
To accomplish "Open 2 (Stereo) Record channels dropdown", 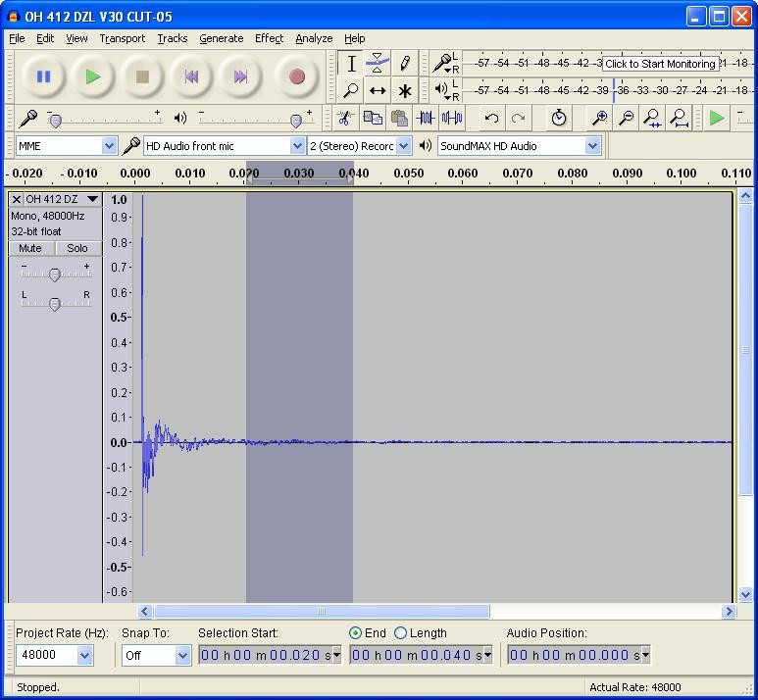I will [404, 146].
